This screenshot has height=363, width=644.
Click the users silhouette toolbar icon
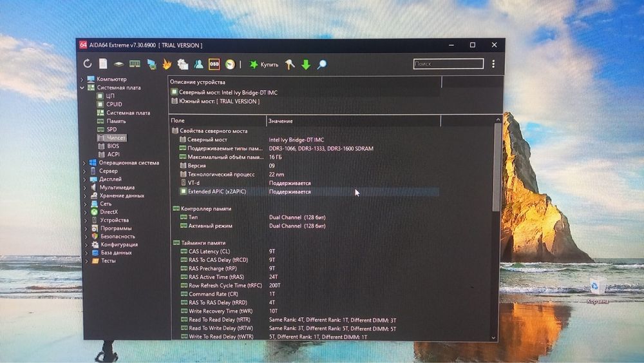coord(198,64)
